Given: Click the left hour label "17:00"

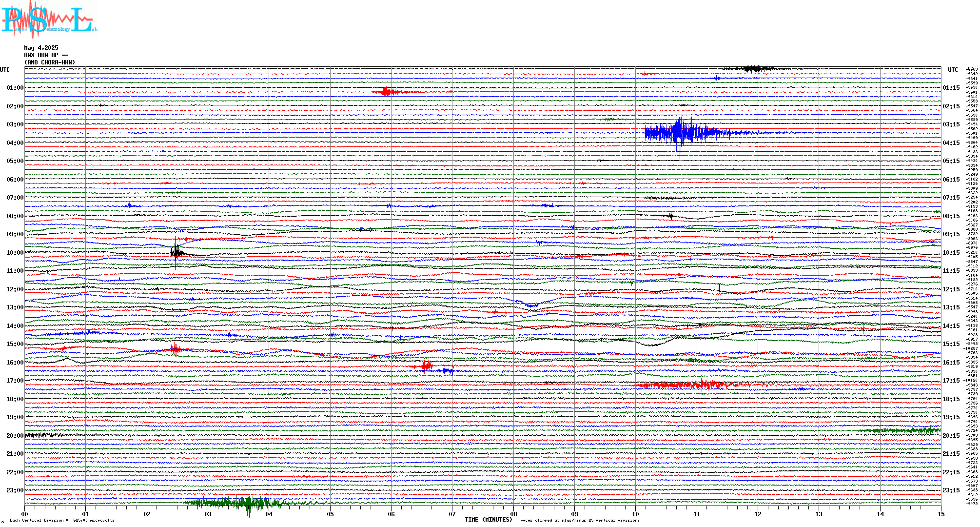Looking at the screenshot, I should (x=15, y=381).
